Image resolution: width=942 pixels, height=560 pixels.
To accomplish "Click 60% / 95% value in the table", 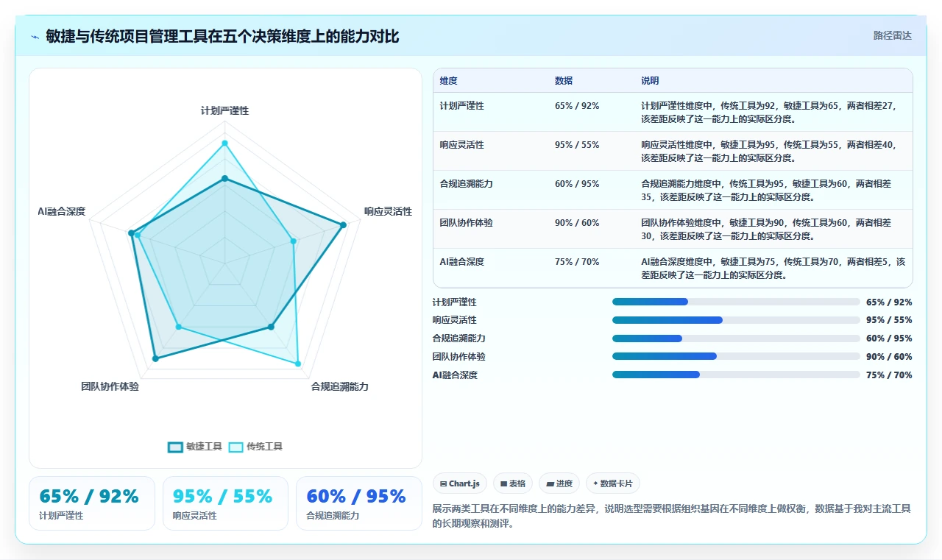I will tap(577, 184).
